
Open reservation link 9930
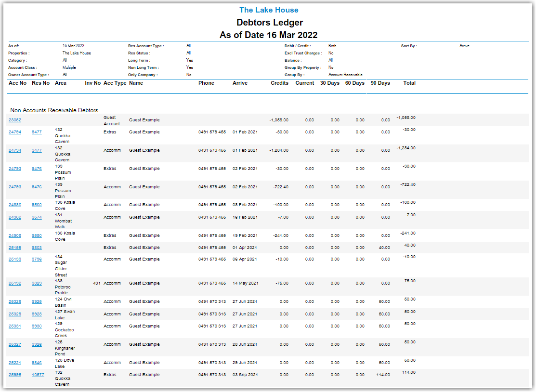pos(37,327)
